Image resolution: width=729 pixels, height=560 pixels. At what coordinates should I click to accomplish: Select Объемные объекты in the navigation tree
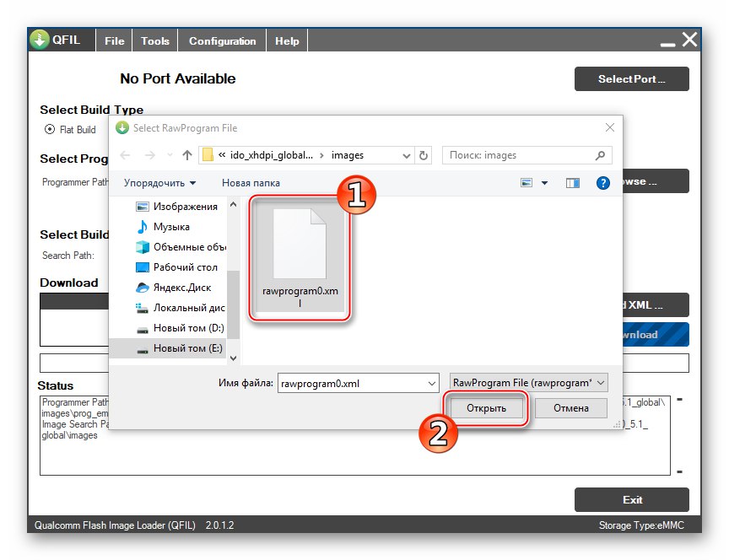pos(181,247)
